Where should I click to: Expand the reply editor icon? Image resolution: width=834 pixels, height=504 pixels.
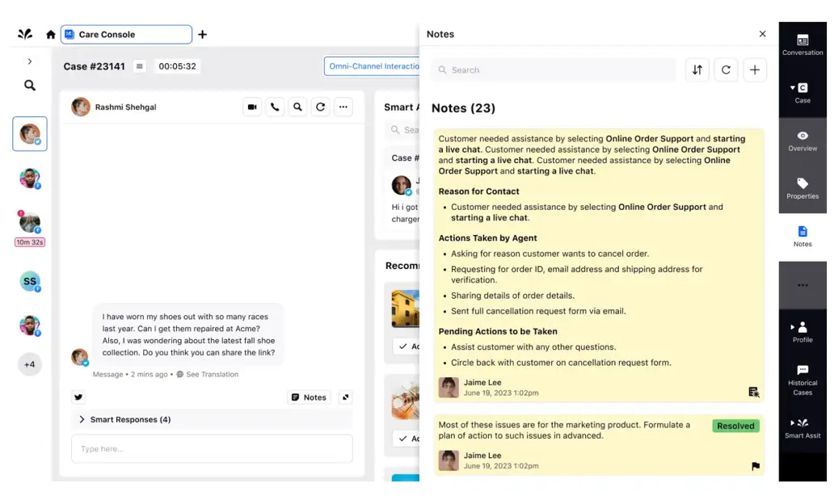click(x=346, y=397)
